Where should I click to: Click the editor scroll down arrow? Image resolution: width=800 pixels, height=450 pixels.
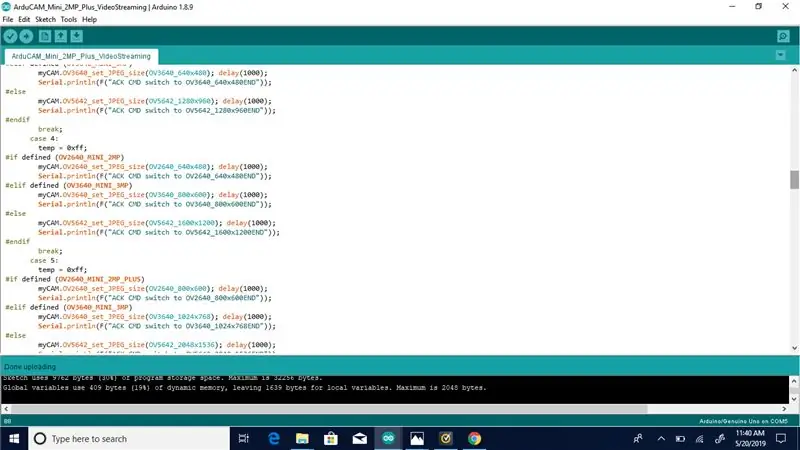[x=794, y=348]
